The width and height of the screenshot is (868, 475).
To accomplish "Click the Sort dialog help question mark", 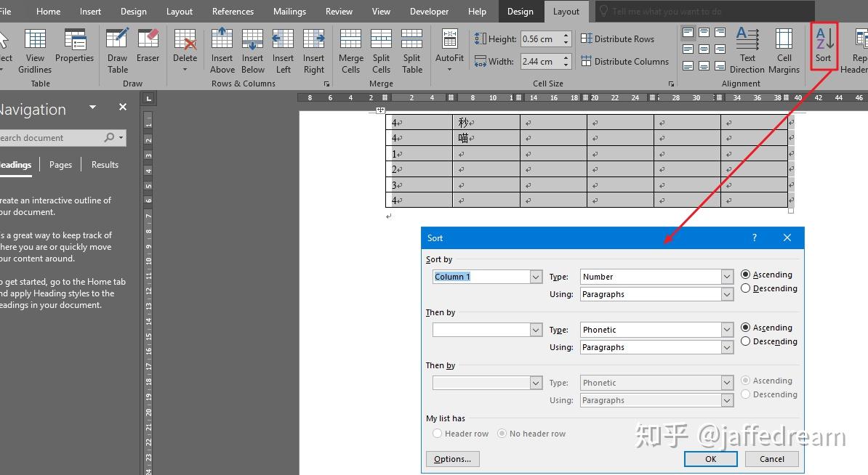I will click(754, 238).
